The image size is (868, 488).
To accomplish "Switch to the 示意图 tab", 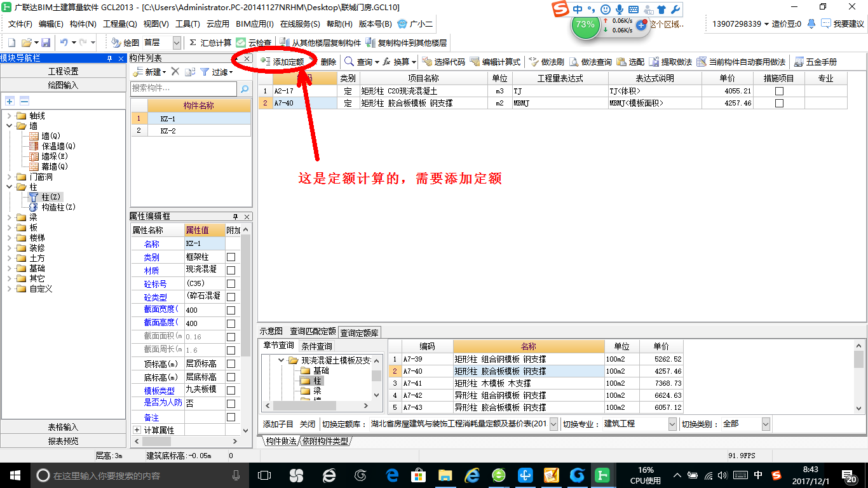I will point(271,331).
